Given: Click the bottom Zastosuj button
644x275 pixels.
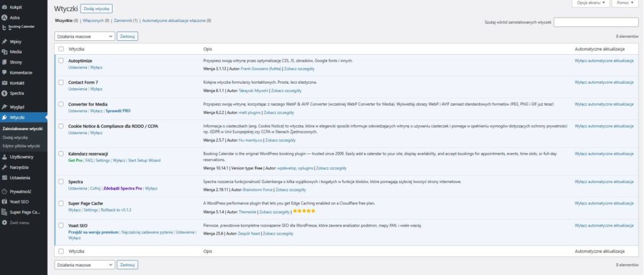Looking at the screenshot, I should [x=127, y=265].
